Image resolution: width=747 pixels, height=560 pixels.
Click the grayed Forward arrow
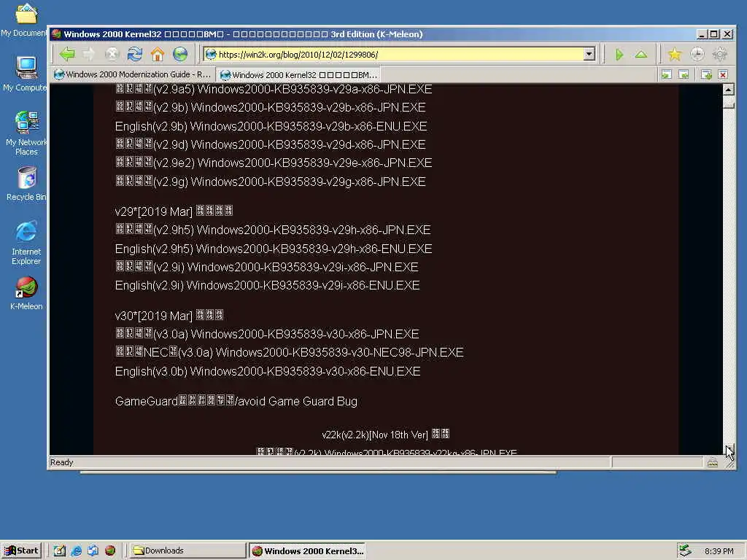(x=89, y=54)
